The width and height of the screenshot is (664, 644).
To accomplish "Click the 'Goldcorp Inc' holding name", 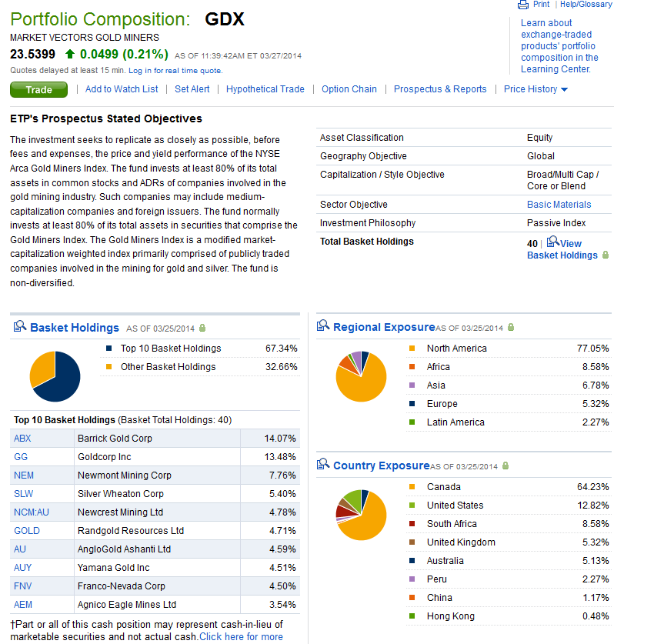I will point(104,457).
